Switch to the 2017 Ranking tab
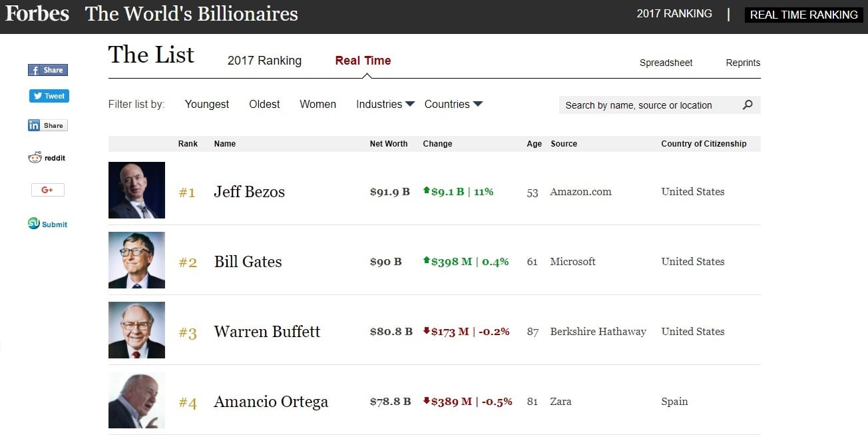Image resolution: width=868 pixels, height=435 pixels. [264, 61]
